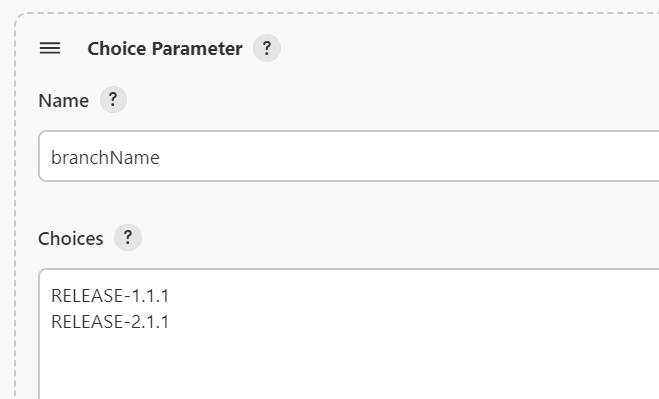Click the word RELEASE in second choice

click(87, 322)
